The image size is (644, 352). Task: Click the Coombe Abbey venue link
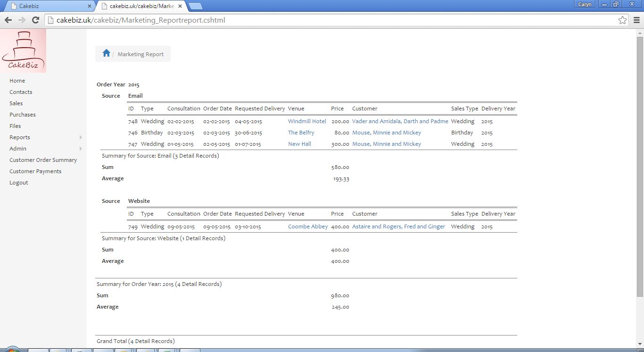click(x=308, y=226)
